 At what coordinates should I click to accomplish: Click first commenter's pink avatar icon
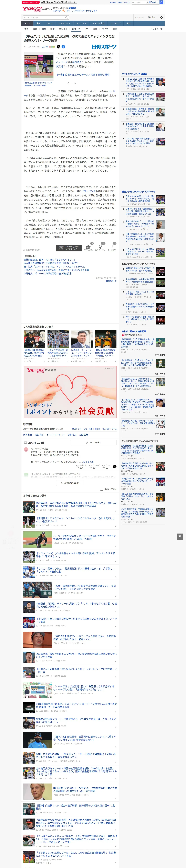pyautogui.click(x=26, y=449)
